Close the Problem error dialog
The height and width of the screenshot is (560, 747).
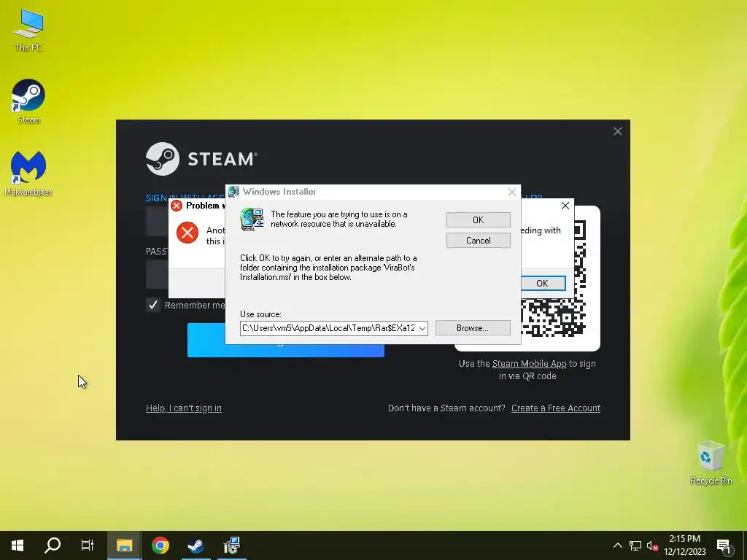[x=565, y=206]
